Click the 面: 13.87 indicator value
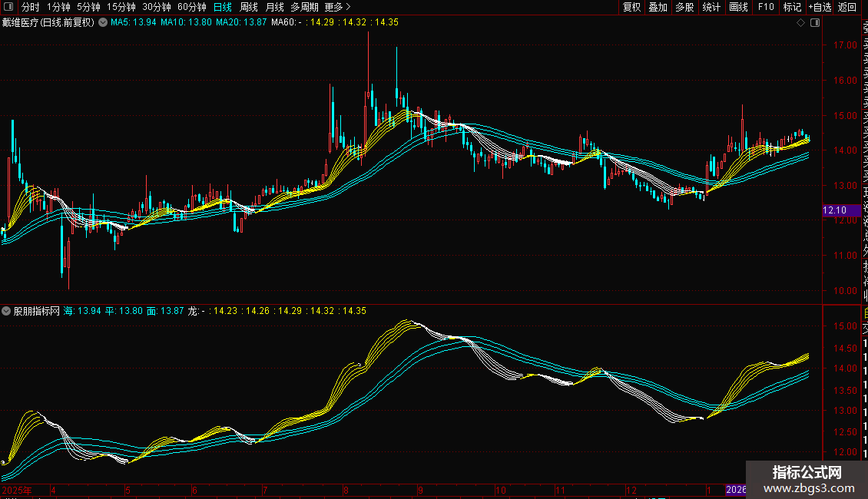Viewport: 868px width, 499px height. click(x=165, y=311)
